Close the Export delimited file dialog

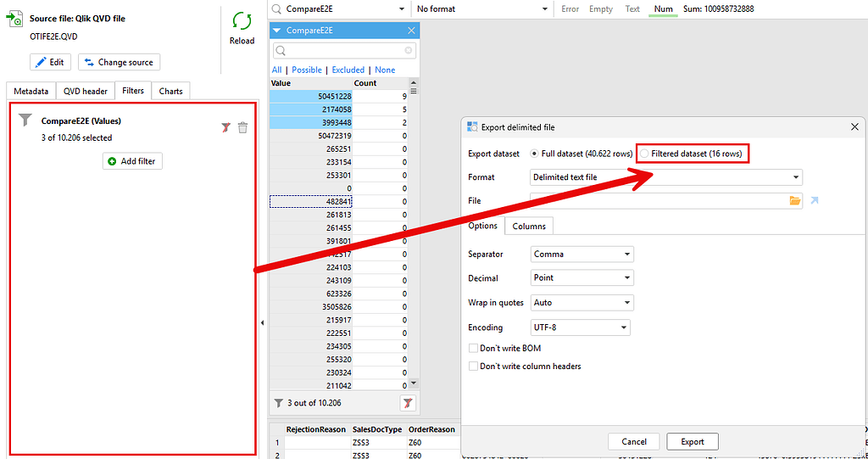(x=854, y=127)
